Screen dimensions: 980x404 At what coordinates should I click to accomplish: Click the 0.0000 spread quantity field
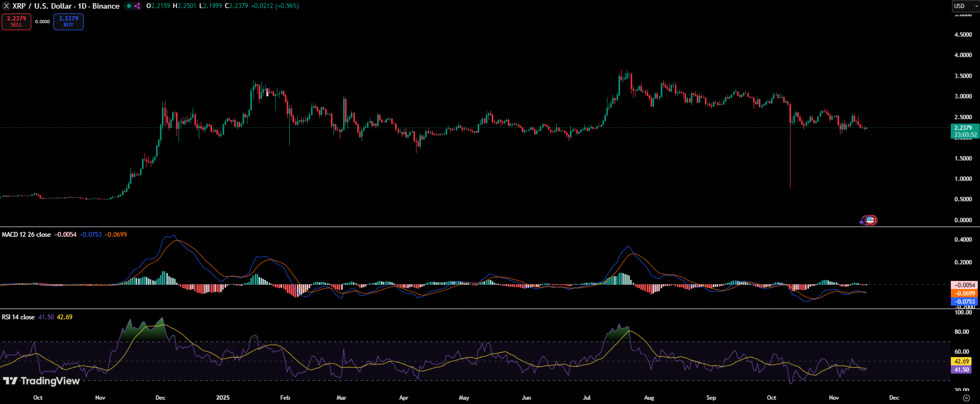coord(43,22)
